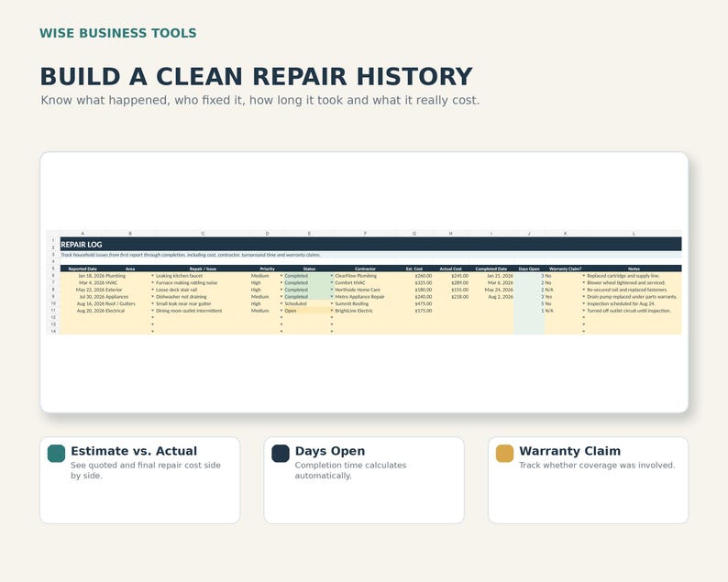The width and height of the screenshot is (728, 582).
Task: Click the navy icon beside Days Open
Action: (x=281, y=454)
